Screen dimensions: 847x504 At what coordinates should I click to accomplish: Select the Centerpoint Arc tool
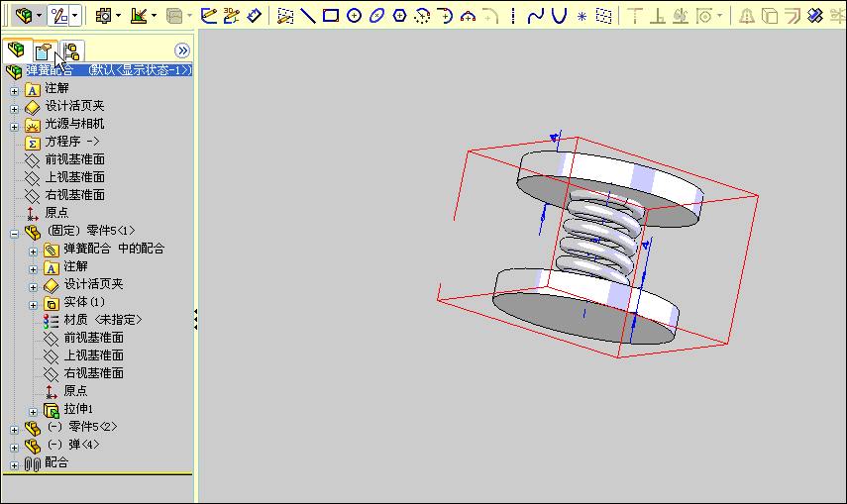pos(422,15)
